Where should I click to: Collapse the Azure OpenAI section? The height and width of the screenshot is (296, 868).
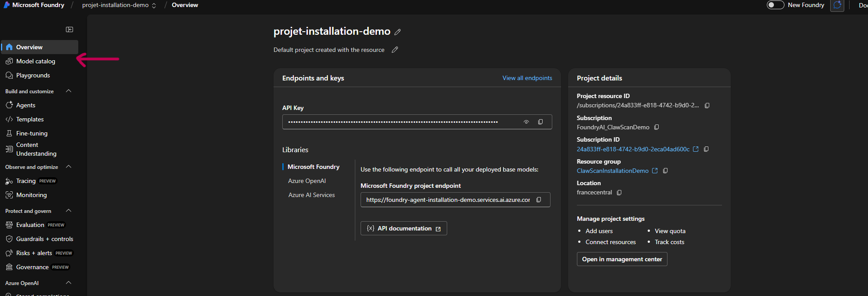click(69, 283)
